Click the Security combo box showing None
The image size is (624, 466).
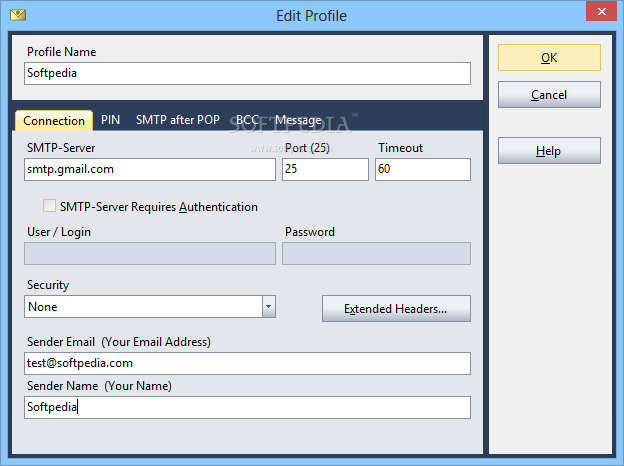(150, 306)
